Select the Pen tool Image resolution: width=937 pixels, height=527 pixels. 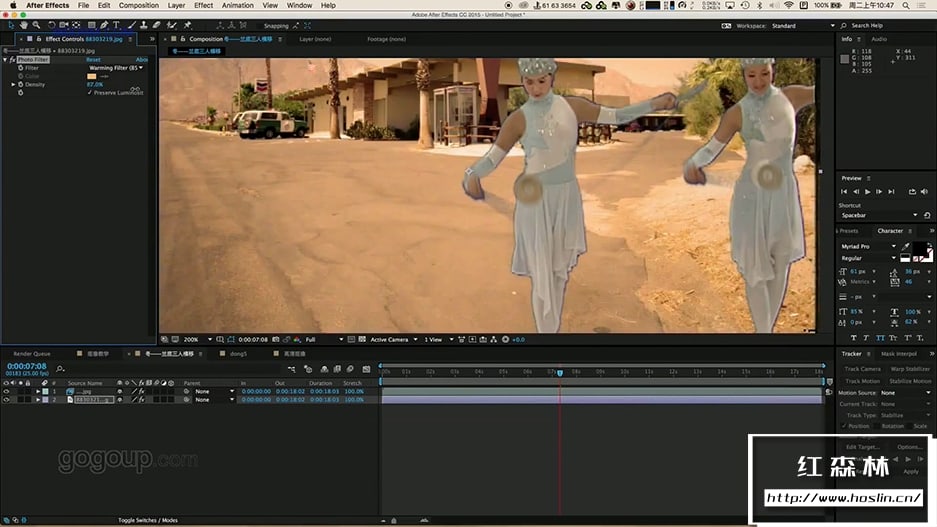click(x=104, y=25)
